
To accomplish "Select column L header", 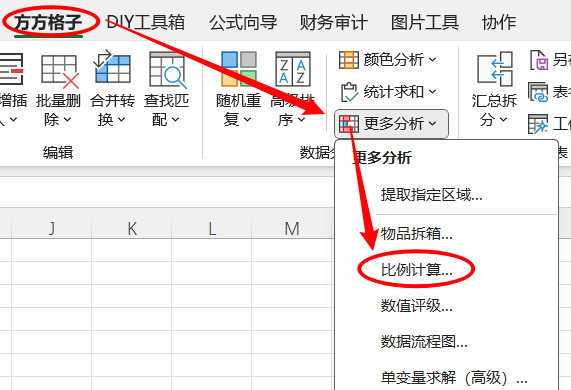I will click(212, 229).
